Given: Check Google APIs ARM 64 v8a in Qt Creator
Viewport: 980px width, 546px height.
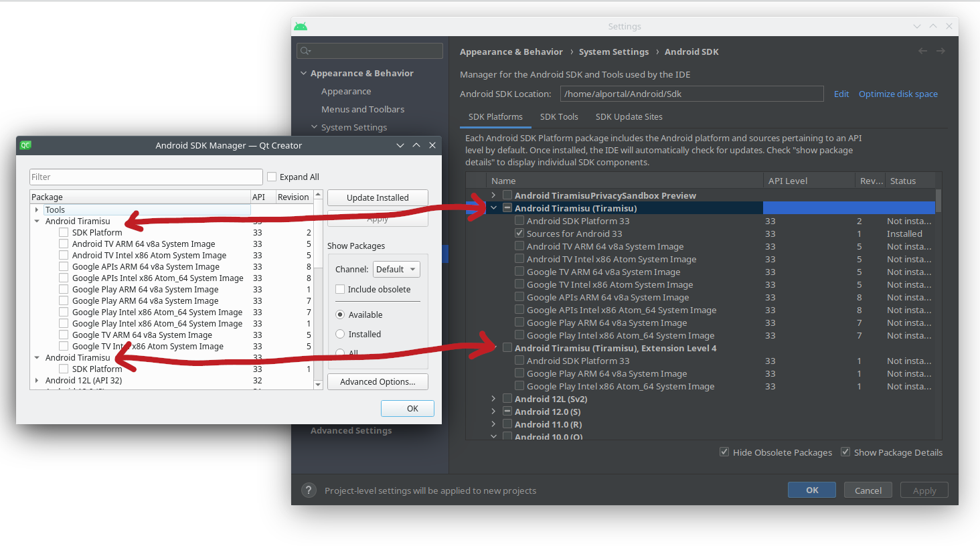Looking at the screenshot, I should coord(64,266).
